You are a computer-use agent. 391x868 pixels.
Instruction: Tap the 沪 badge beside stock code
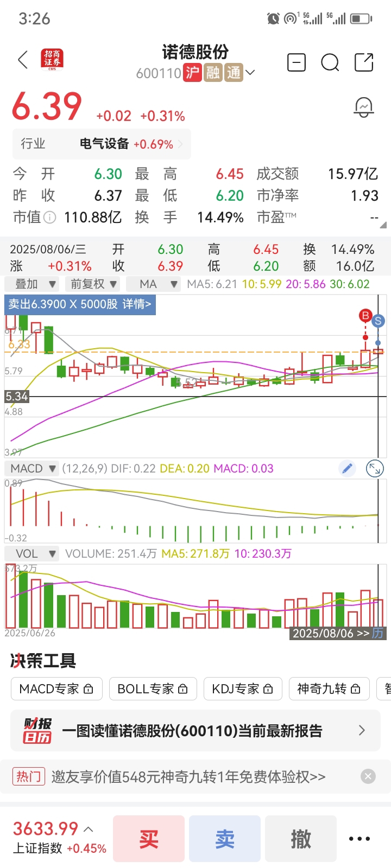click(192, 73)
